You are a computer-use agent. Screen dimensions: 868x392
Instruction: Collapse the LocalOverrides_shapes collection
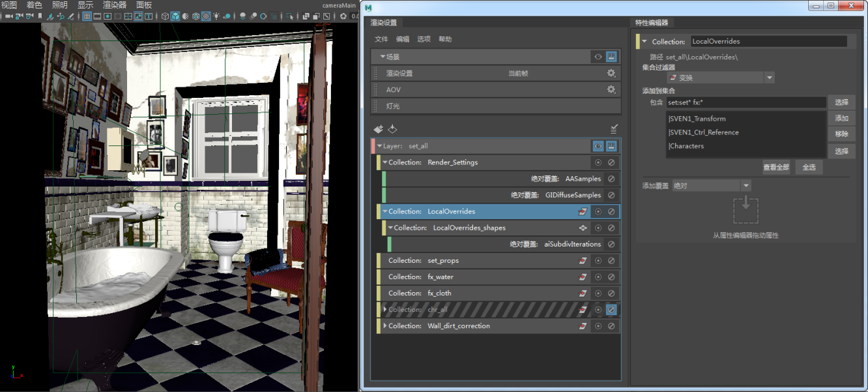click(x=390, y=228)
